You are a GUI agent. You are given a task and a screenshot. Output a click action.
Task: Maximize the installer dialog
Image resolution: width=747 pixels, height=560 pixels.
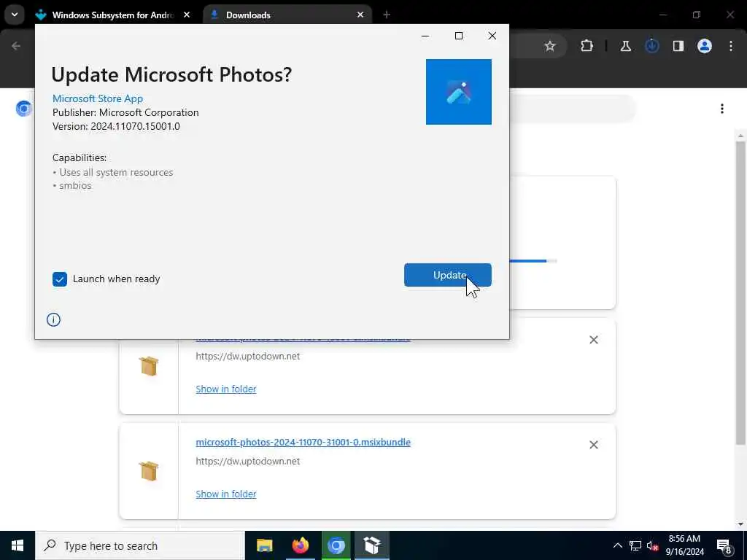pos(459,36)
